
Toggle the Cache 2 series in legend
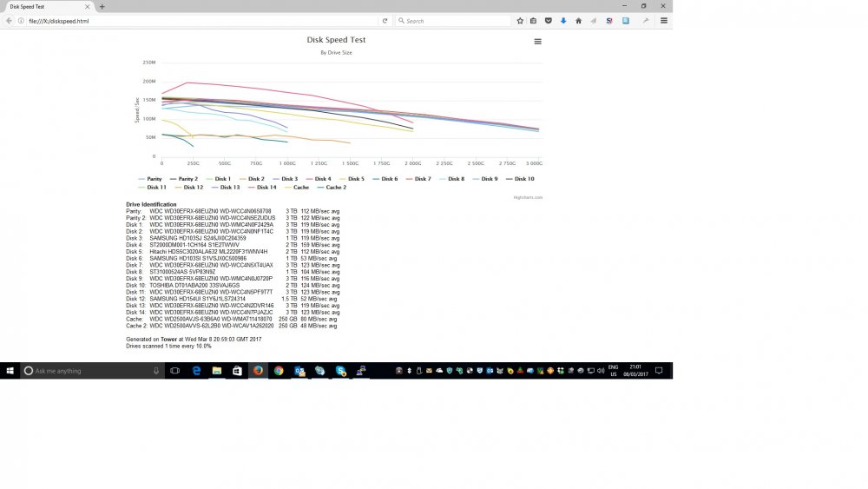[x=332, y=188]
